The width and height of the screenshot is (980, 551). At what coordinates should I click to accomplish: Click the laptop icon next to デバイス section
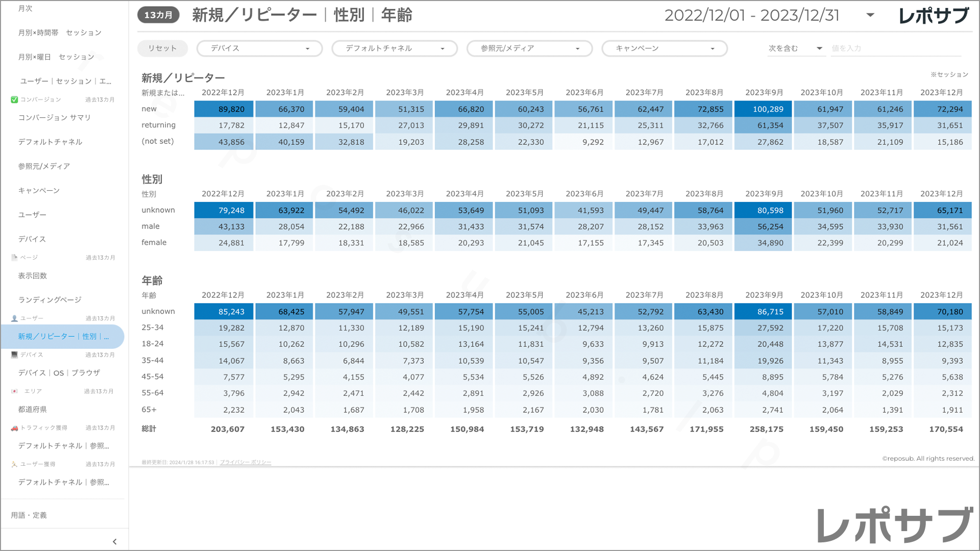coord(14,355)
